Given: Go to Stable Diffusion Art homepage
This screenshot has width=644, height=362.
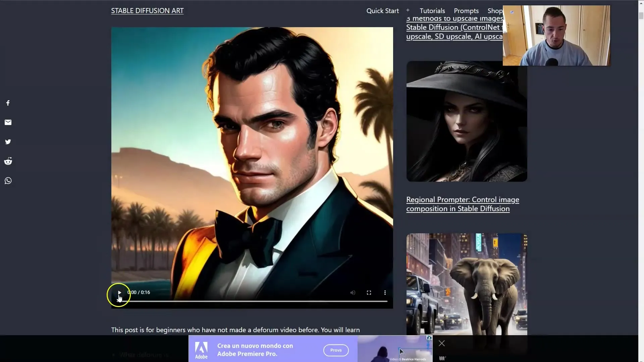Looking at the screenshot, I should point(147,11).
